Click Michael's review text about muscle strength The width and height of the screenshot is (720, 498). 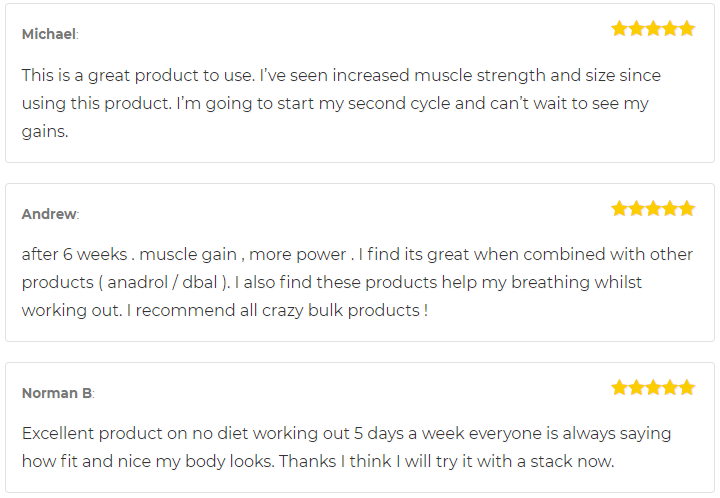(x=341, y=103)
